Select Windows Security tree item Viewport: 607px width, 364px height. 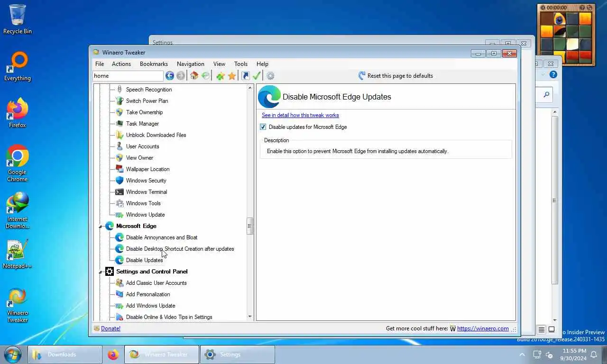[146, 181]
